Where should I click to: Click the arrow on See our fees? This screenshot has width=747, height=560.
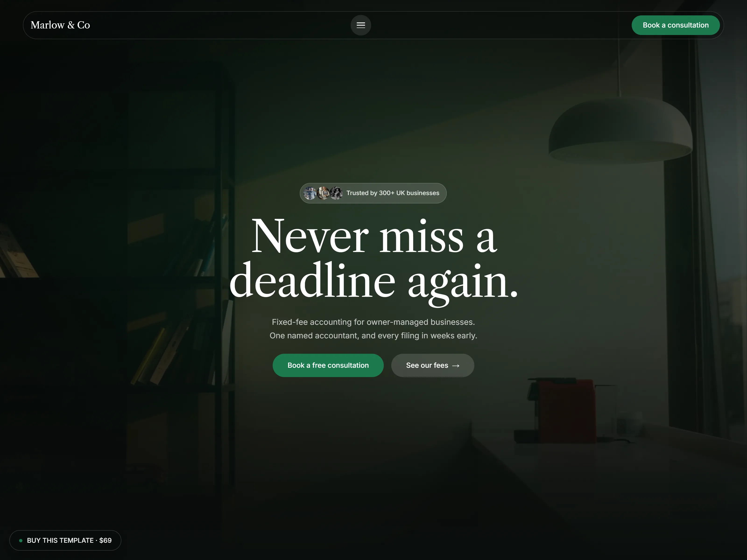click(456, 366)
